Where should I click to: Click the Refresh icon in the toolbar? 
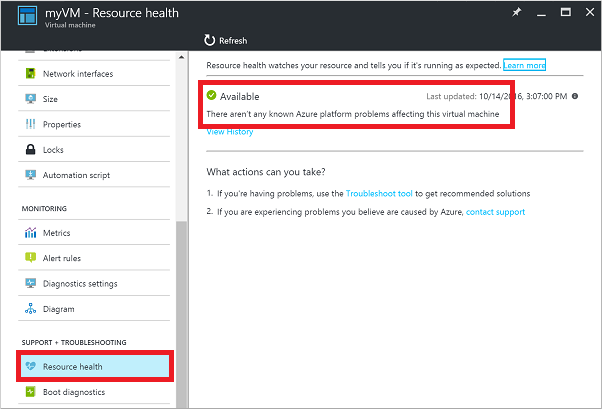[209, 40]
